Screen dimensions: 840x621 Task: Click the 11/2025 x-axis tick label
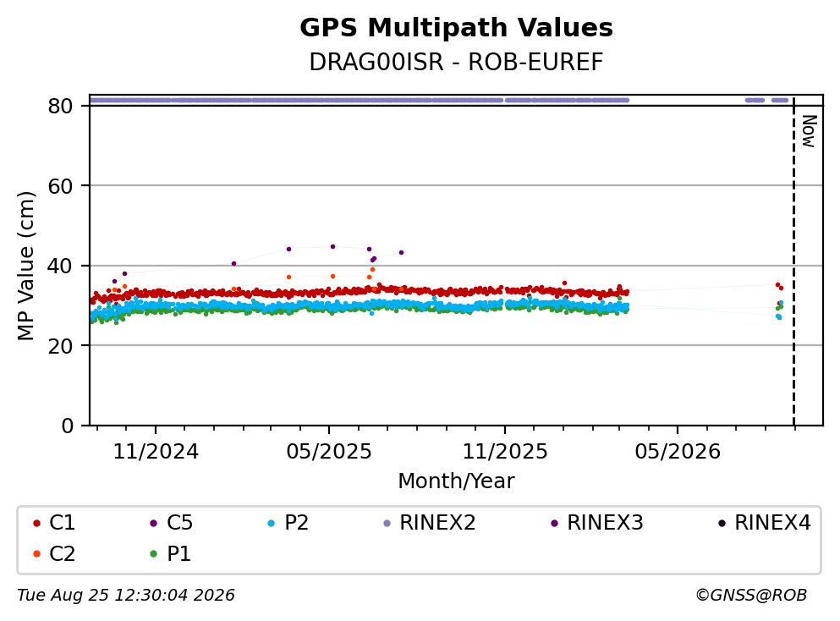click(505, 452)
